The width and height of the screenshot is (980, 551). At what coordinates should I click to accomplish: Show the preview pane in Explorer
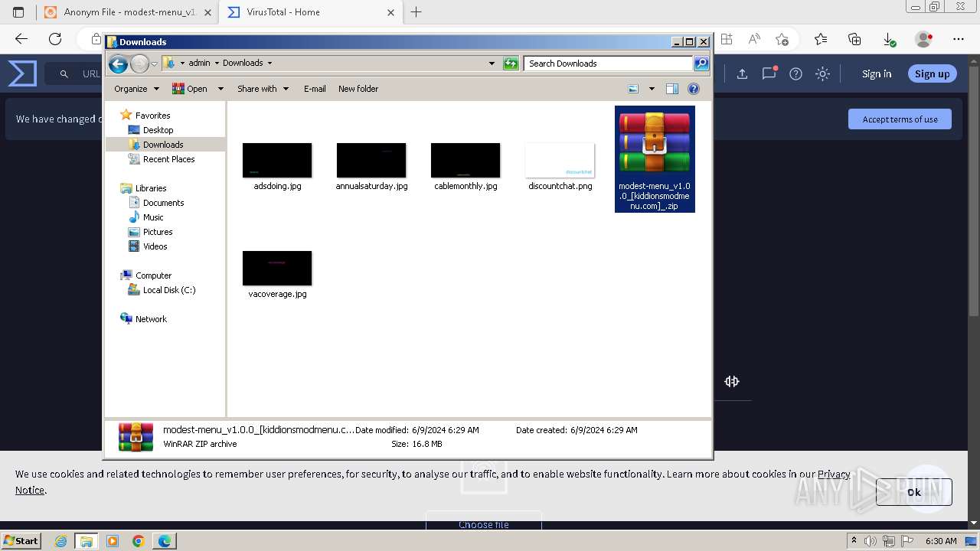click(672, 89)
